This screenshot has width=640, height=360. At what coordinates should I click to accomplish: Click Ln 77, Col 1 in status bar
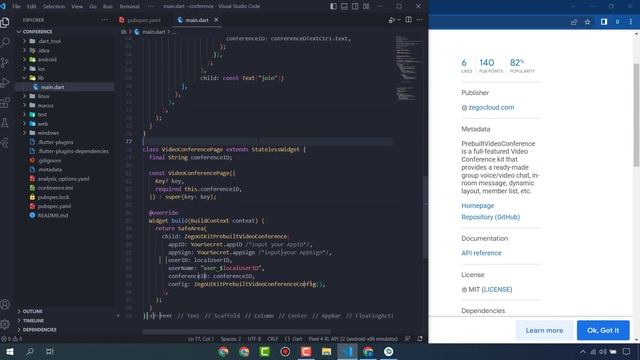point(201,339)
